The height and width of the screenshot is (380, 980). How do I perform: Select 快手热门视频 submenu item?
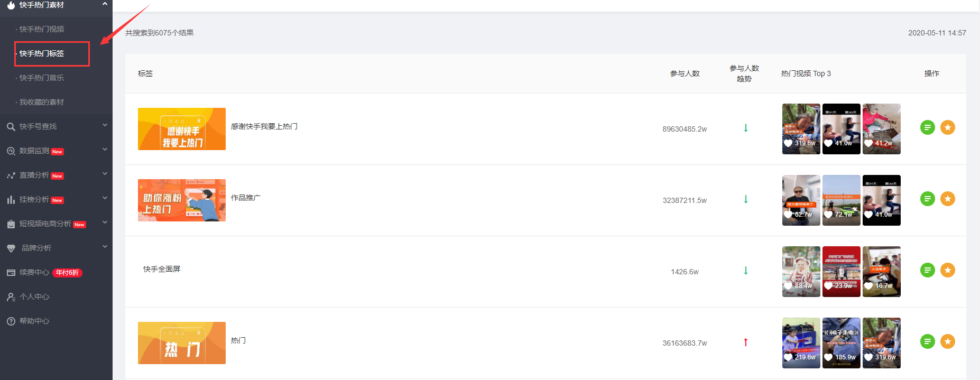[x=42, y=29]
